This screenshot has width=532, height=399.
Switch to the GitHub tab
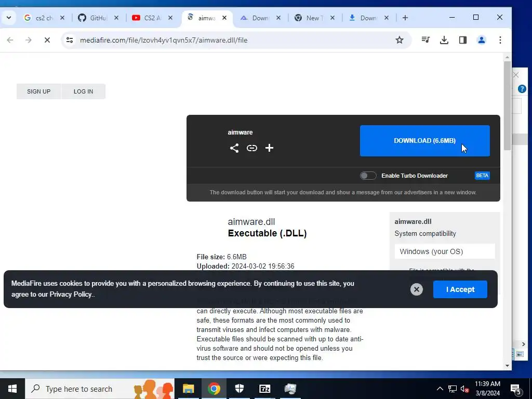tap(98, 18)
